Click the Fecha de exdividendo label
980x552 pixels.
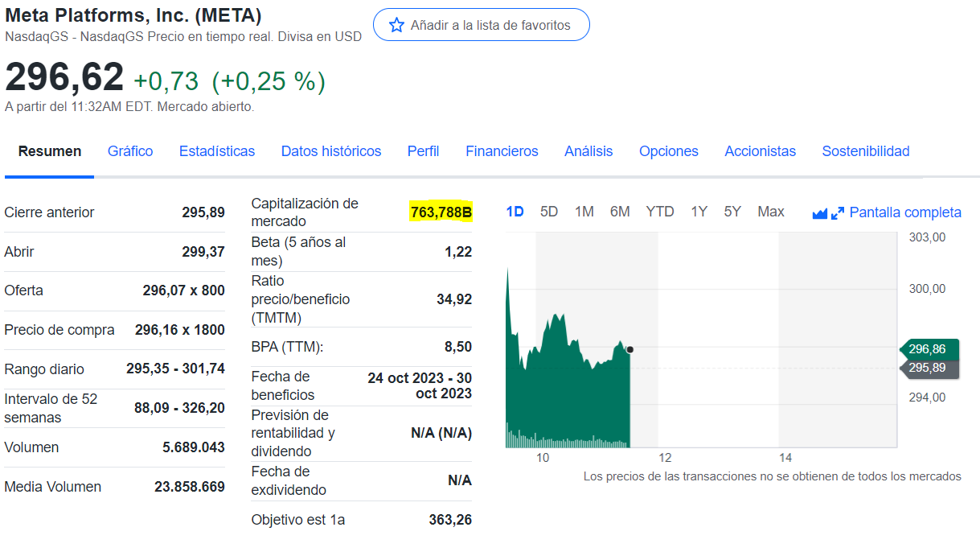click(x=289, y=480)
